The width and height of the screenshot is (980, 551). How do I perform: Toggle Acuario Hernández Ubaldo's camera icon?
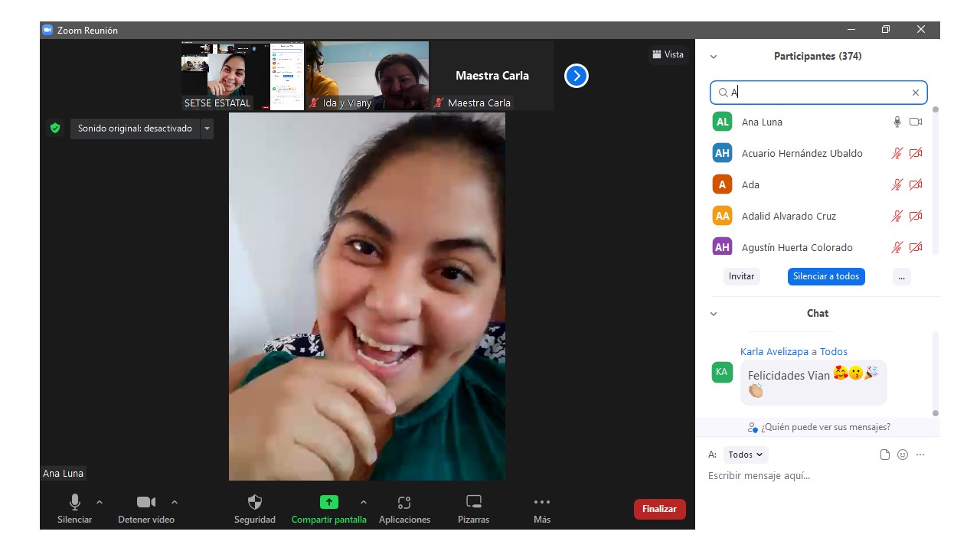tap(916, 153)
